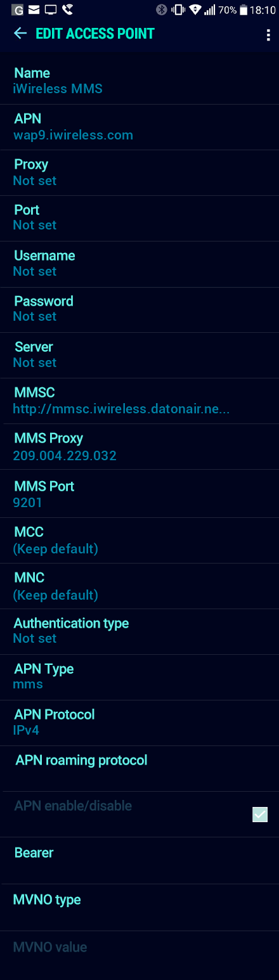Open the three-dot overflow menu
The image size is (279, 980).
pyautogui.click(x=268, y=34)
